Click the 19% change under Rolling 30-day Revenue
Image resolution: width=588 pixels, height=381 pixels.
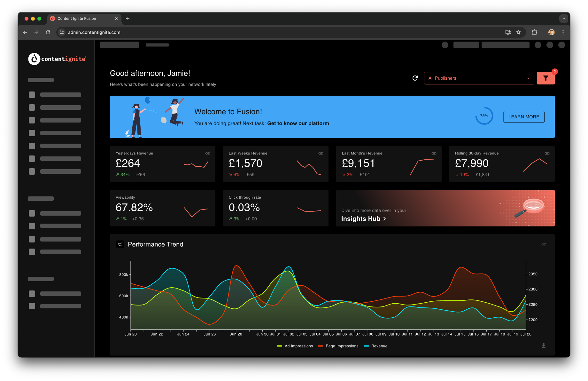point(462,175)
